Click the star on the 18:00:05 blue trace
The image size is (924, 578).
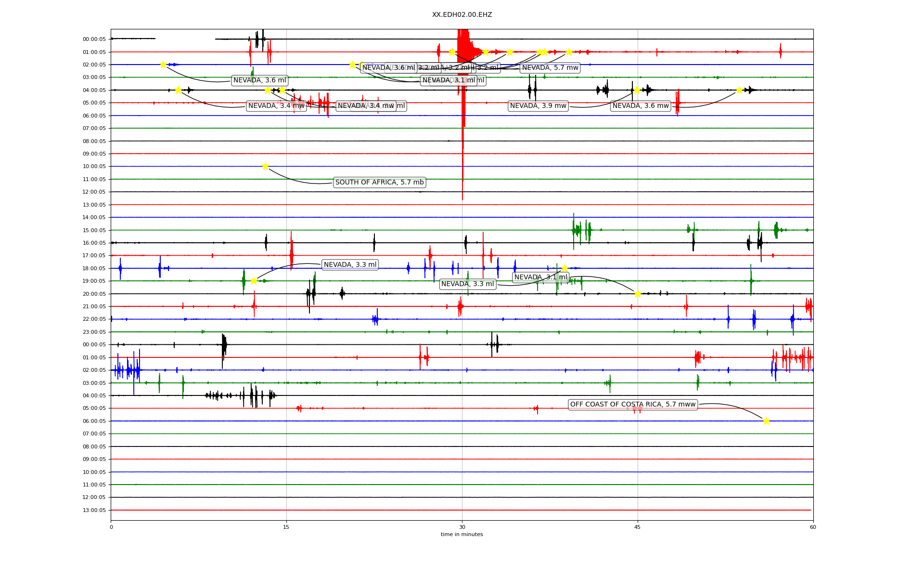(565, 268)
